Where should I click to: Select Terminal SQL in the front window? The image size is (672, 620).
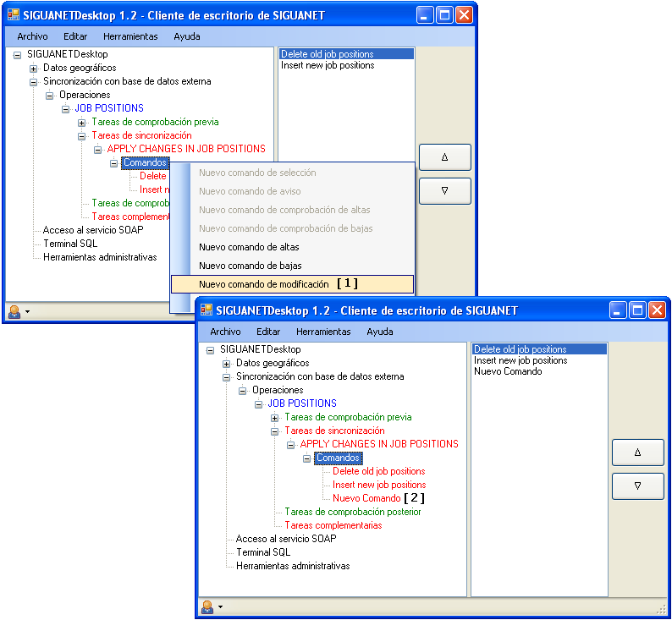(x=263, y=552)
